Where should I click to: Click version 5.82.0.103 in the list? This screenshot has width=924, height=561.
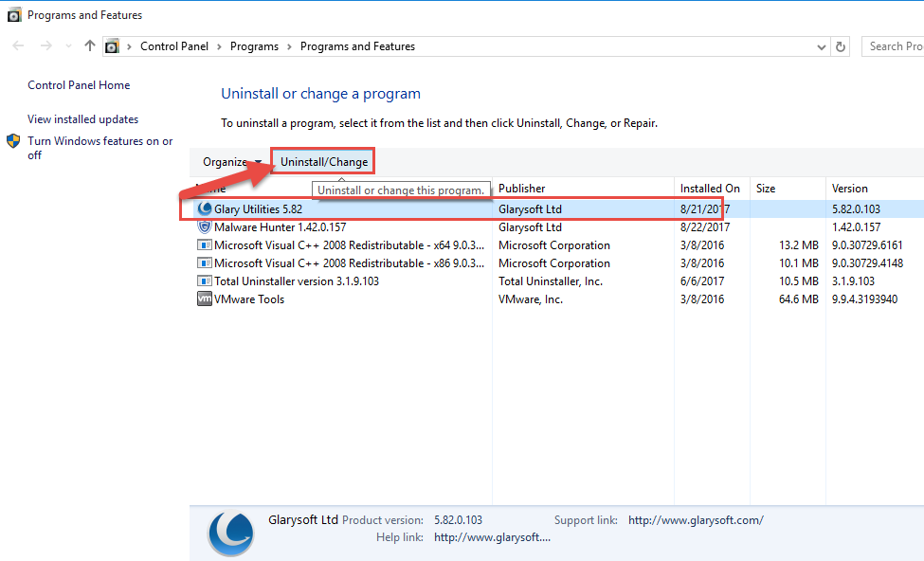[856, 209]
